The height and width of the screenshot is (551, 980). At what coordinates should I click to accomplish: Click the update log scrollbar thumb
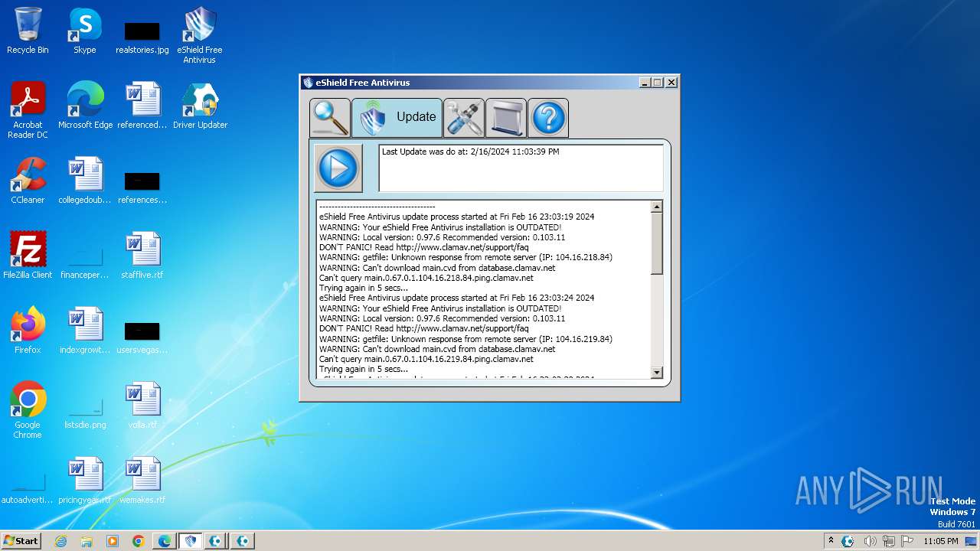(x=656, y=243)
